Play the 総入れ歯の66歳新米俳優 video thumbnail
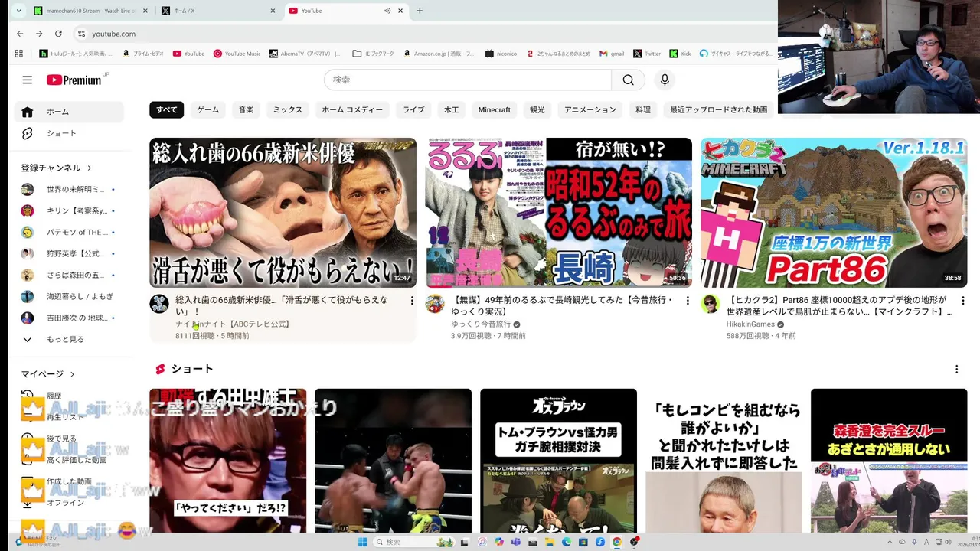Image resolution: width=980 pixels, height=551 pixels. point(283,213)
